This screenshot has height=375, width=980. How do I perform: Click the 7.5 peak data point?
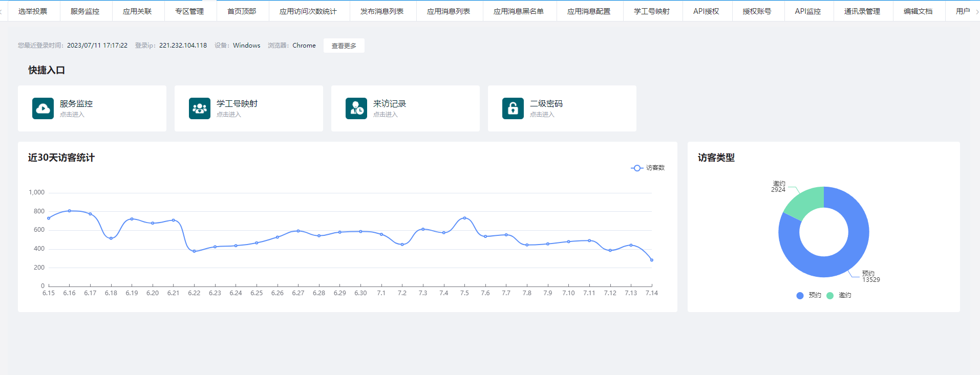coord(464,218)
